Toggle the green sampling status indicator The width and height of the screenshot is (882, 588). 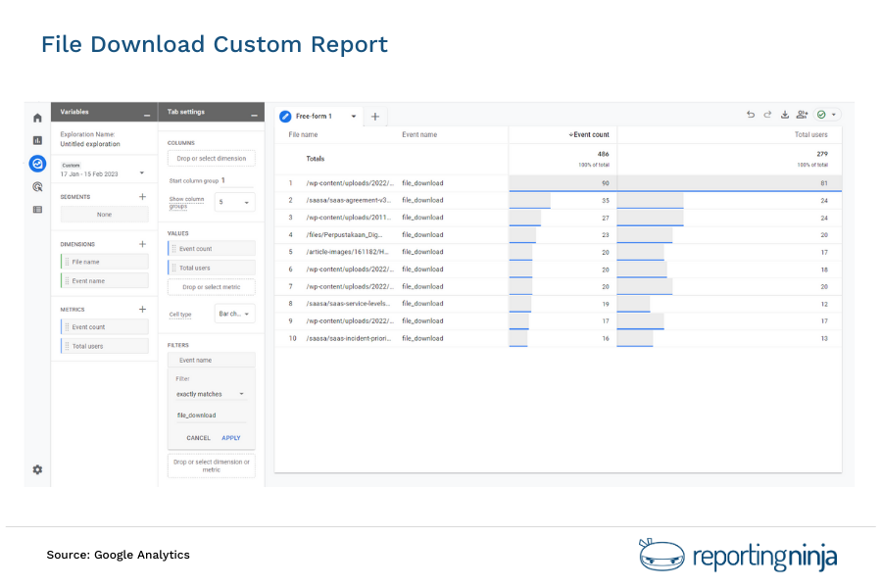(823, 114)
